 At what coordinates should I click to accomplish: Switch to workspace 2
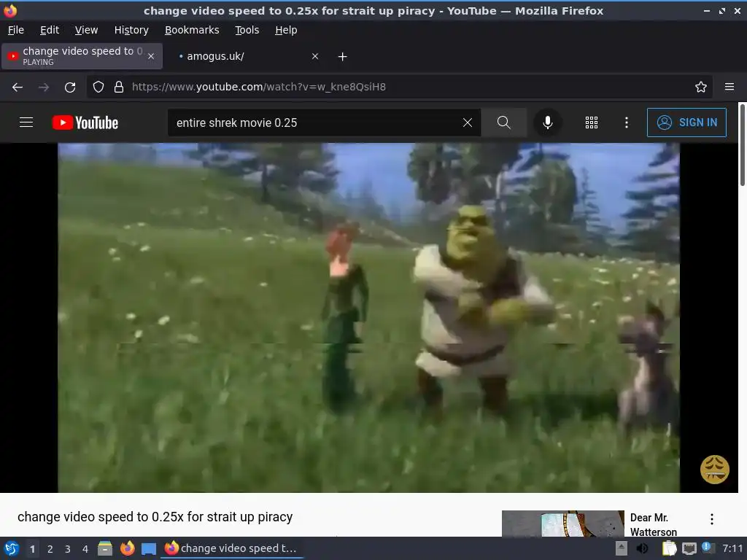click(x=50, y=549)
